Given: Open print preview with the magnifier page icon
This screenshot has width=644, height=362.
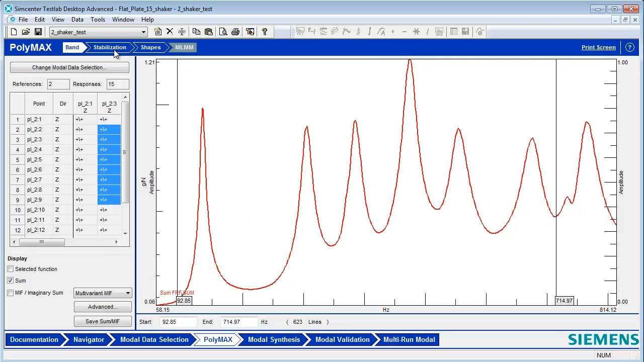Looking at the screenshot, I should coord(223,32).
